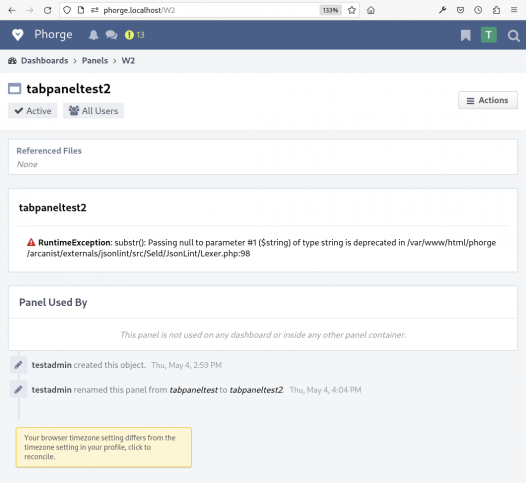Viewport: 526px width, 483px height.
Task: Open the green T user profile avatar
Action: (x=488, y=35)
